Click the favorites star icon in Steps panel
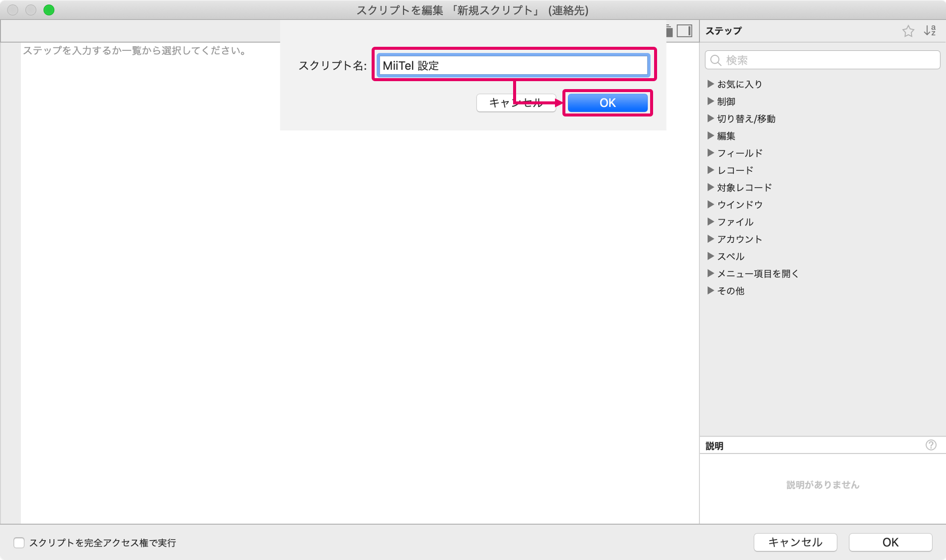The image size is (946, 560). coord(908,31)
